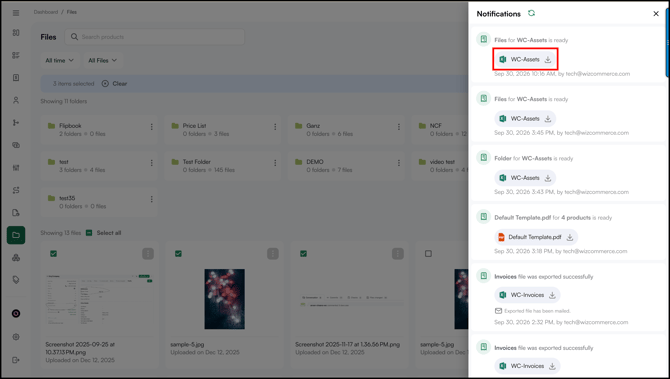Close the Notifications panel
670x379 pixels.
tap(656, 14)
